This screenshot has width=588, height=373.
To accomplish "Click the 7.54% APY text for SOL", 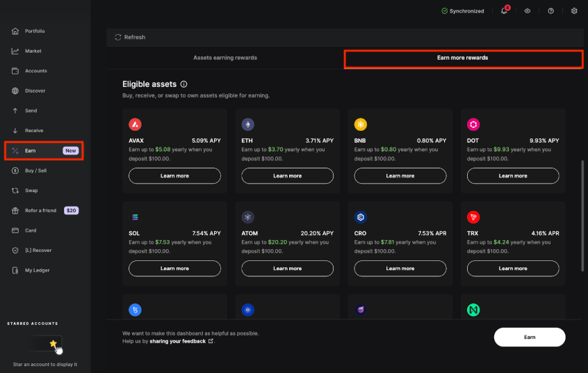I will [206, 233].
